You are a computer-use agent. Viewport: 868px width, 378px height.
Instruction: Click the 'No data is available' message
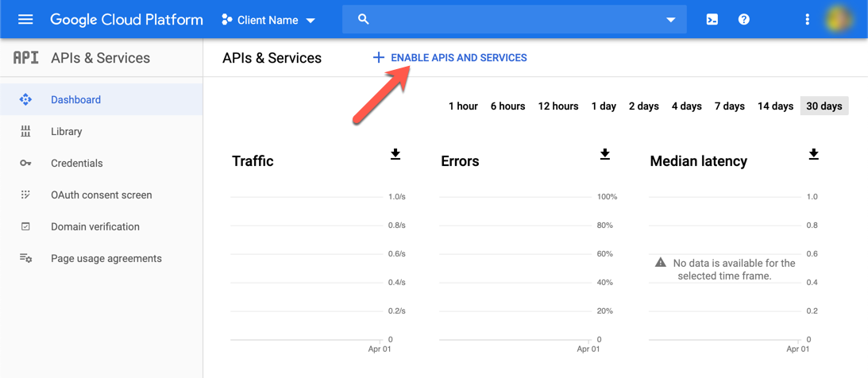[x=734, y=269]
